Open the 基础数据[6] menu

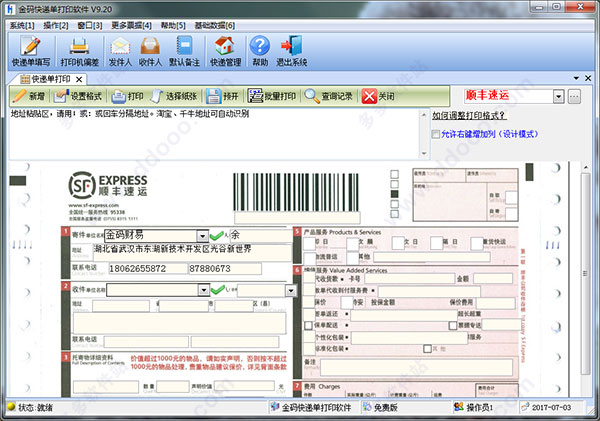pyautogui.click(x=215, y=25)
